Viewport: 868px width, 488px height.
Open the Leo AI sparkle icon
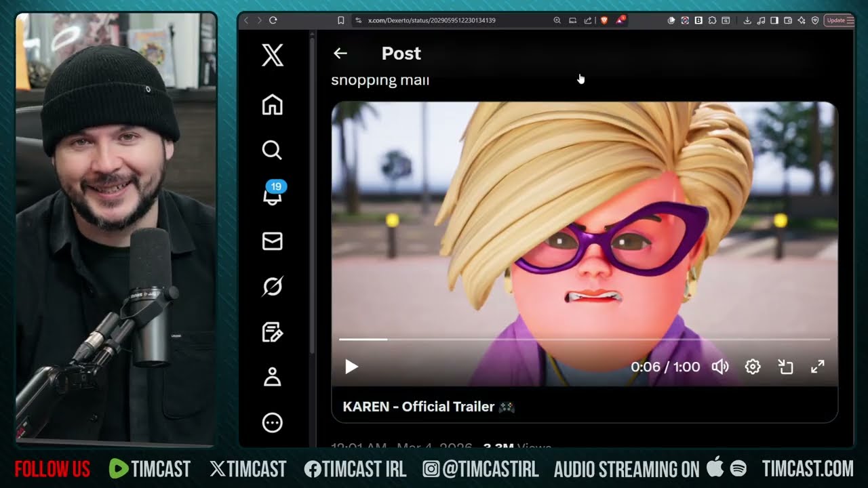[x=802, y=20]
